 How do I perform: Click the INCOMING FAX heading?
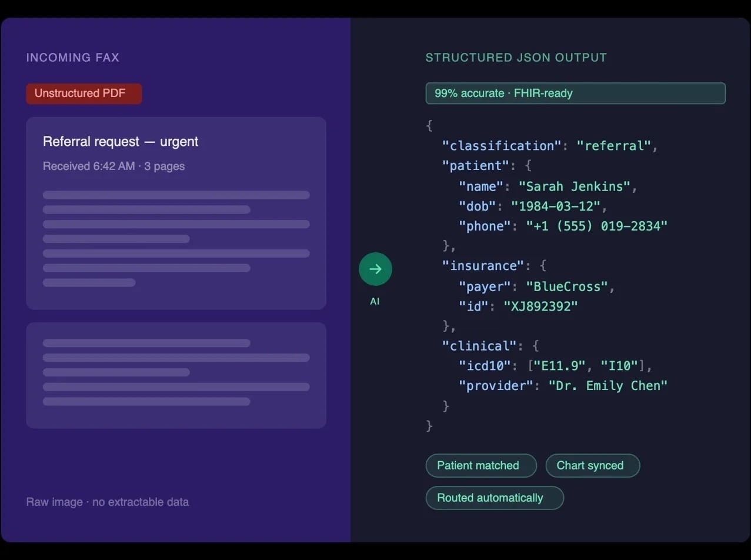[x=73, y=58]
